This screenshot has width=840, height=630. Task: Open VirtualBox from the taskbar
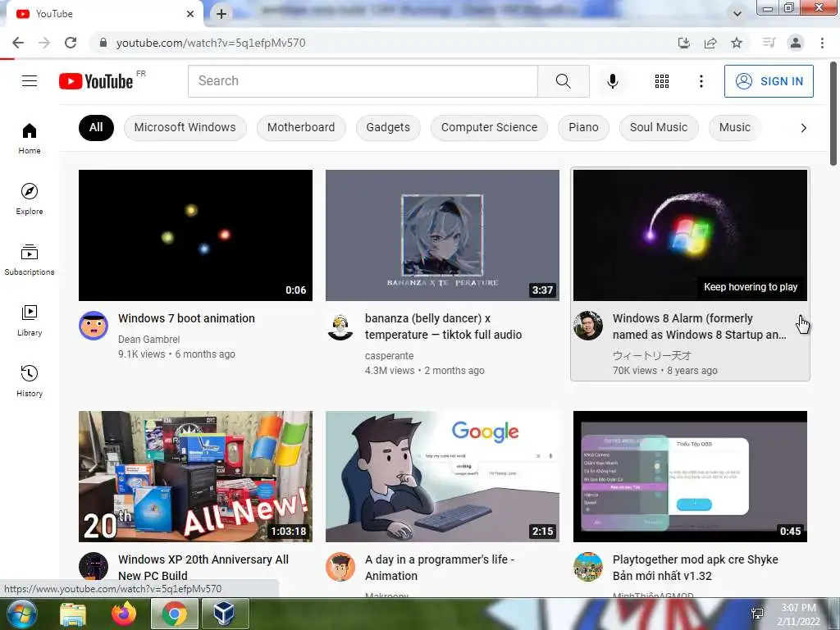click(225, 614)
